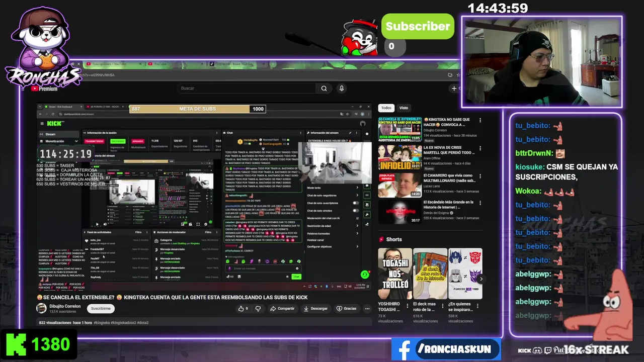Open more actions three-dot under video
644x362 pixels.
(367, 309)
